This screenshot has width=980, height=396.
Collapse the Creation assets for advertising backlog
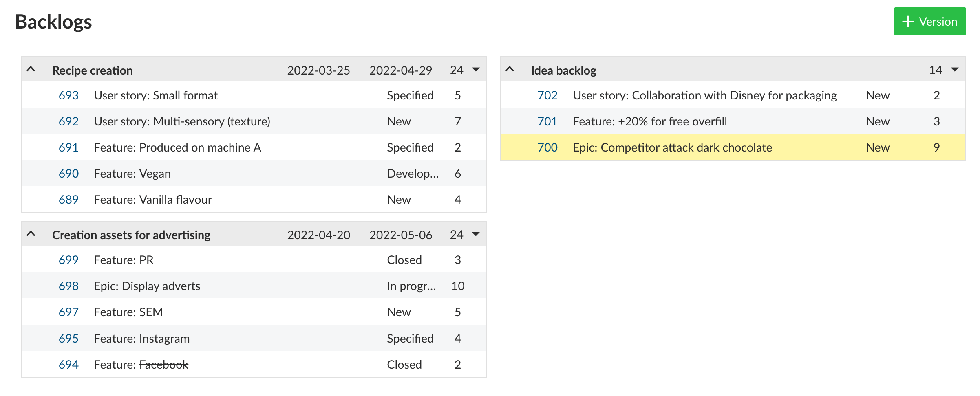31,234
